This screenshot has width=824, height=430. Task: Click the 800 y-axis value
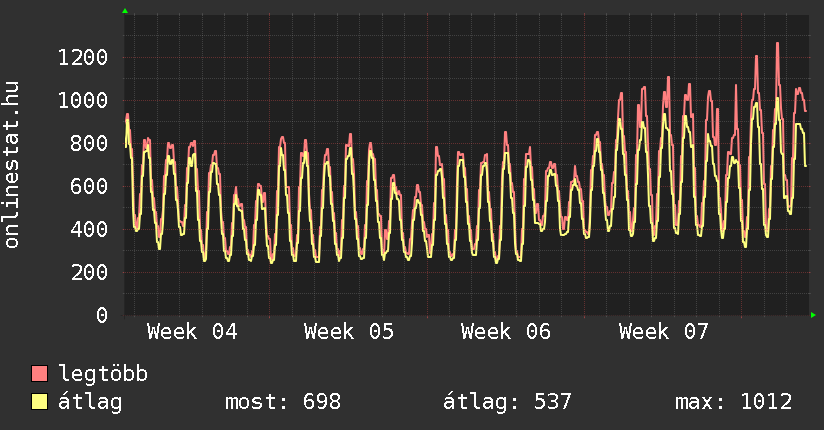pos(88,143)
